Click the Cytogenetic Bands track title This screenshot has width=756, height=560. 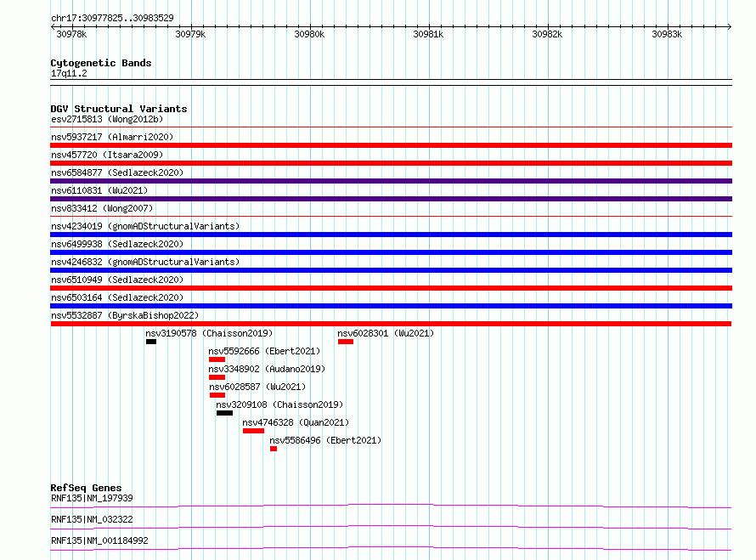tap(101, 63)
